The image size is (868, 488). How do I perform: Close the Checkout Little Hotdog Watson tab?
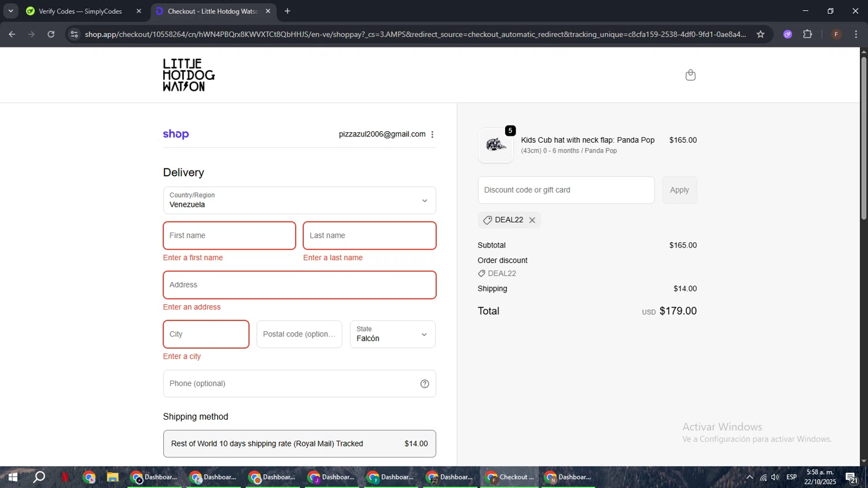coord(268,11)
